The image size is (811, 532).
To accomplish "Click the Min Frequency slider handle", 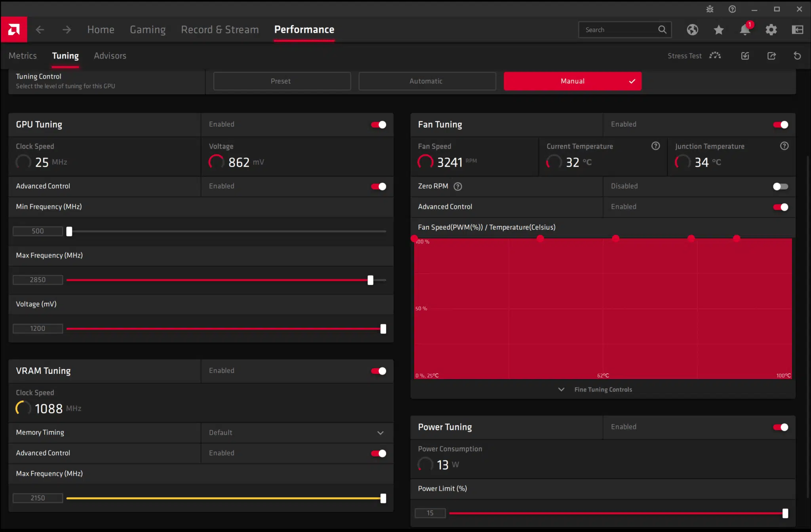I will pyautogui.click(x=69, y=231).
